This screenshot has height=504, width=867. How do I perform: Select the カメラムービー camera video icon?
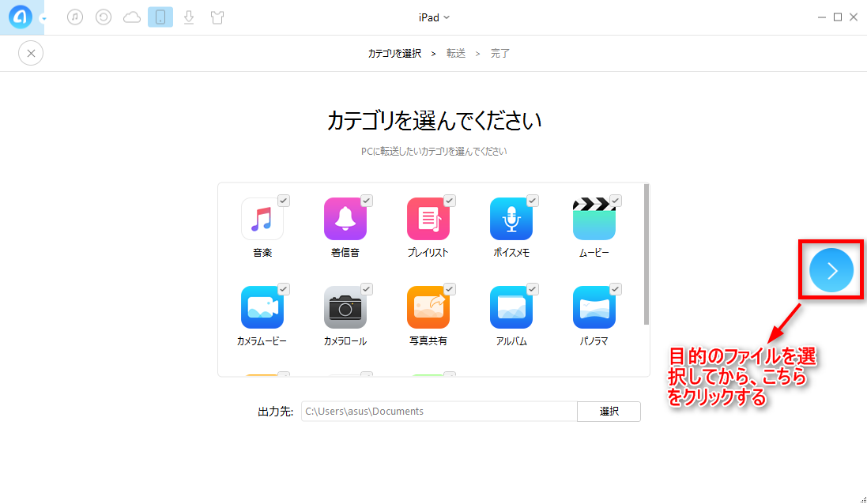(x=262, y=307)
